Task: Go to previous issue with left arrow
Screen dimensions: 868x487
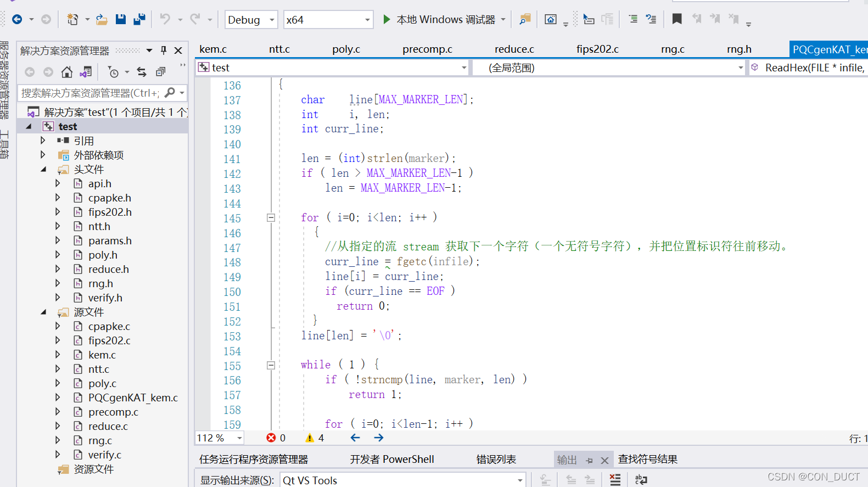Action: 355,438
